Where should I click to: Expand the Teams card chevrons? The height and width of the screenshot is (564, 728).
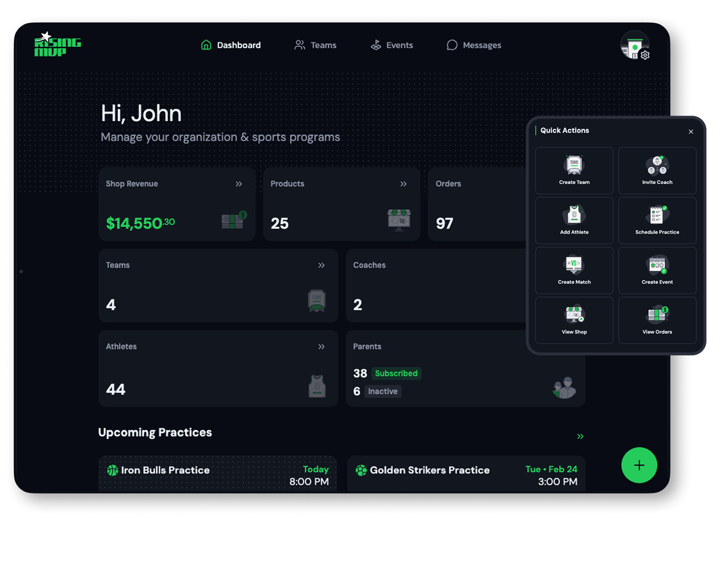pyautogui.click(x=321, y=265)
